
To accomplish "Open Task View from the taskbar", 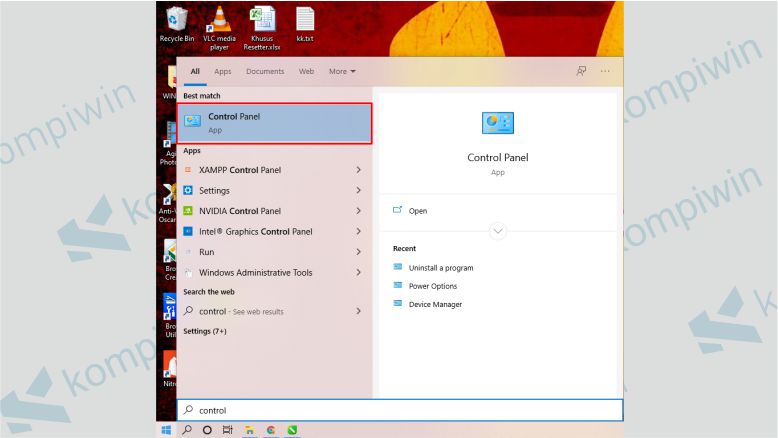I will coord(228,430).
